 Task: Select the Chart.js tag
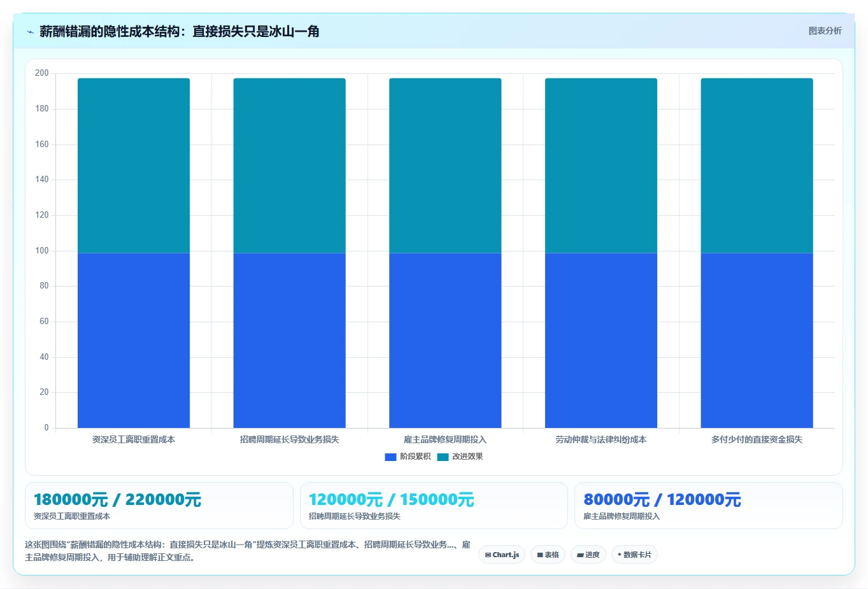point(502,555)
